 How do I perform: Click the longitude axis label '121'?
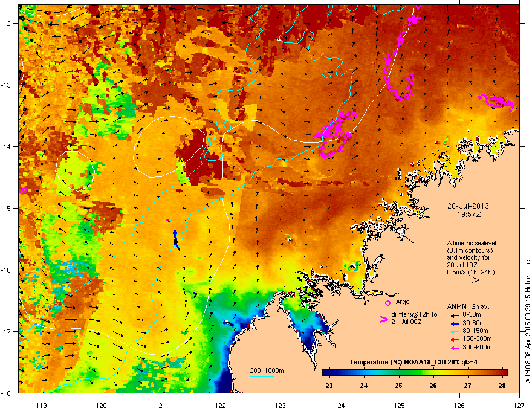(x=161, y=406)
